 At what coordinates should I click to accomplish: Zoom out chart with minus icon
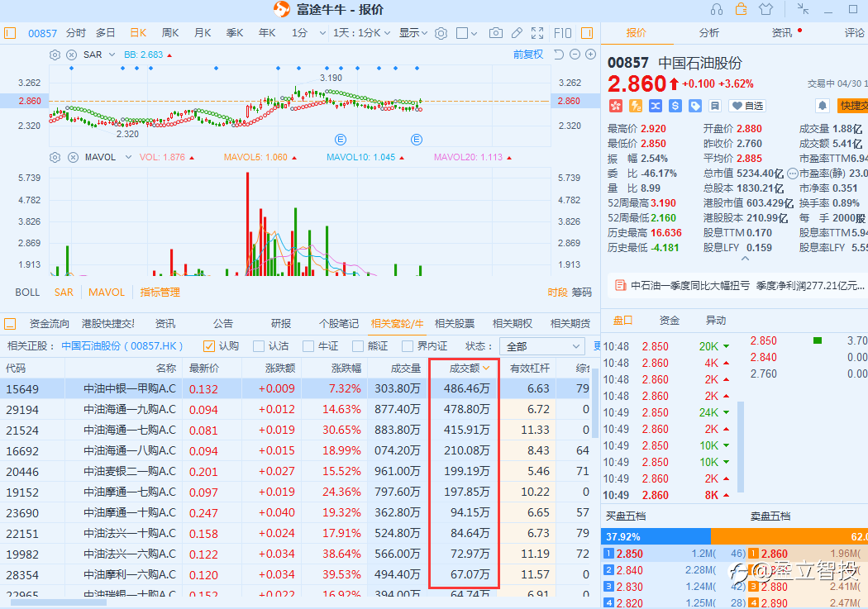575,55
